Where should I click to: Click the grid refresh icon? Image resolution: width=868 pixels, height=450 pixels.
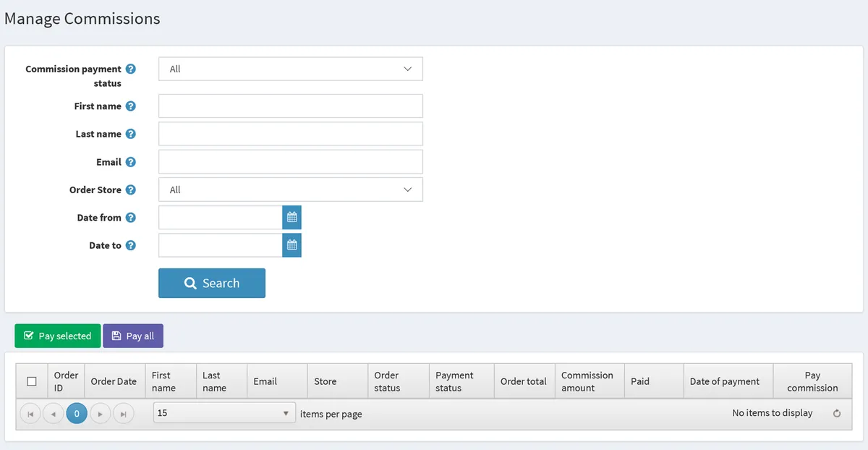[837, 414]
